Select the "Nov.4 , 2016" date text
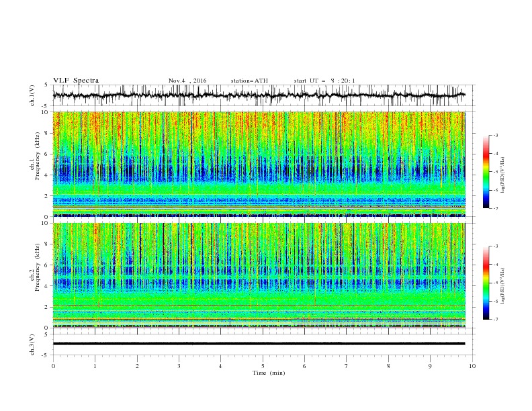532x411 pixels. [x=187, y=81]
